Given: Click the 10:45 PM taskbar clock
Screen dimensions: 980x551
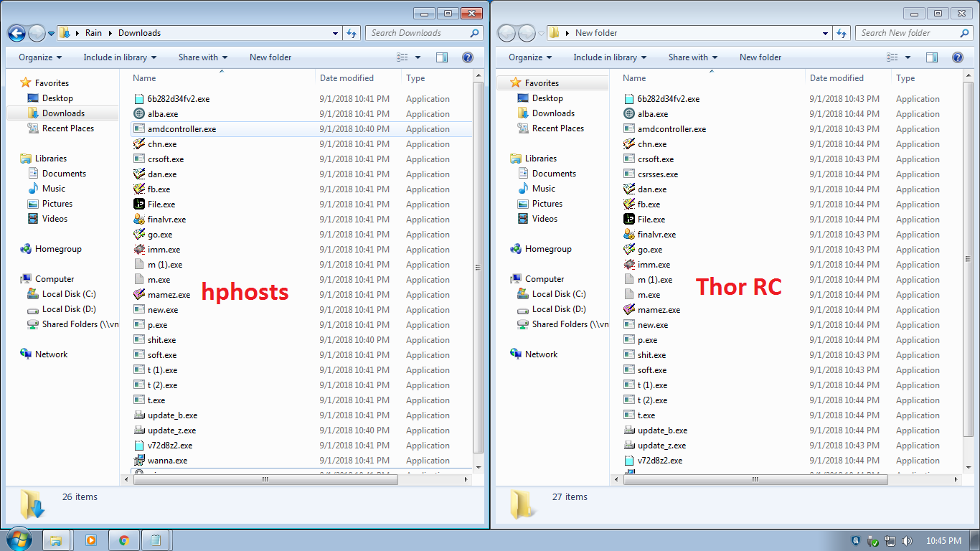Looking at the screenshot, I should [943, 541].
